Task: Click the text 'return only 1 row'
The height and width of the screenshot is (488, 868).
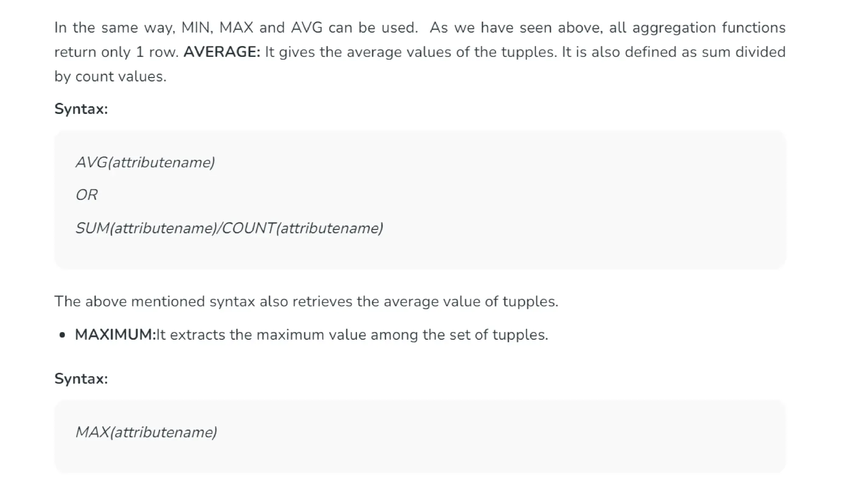Action: click(x=115, y=52)
